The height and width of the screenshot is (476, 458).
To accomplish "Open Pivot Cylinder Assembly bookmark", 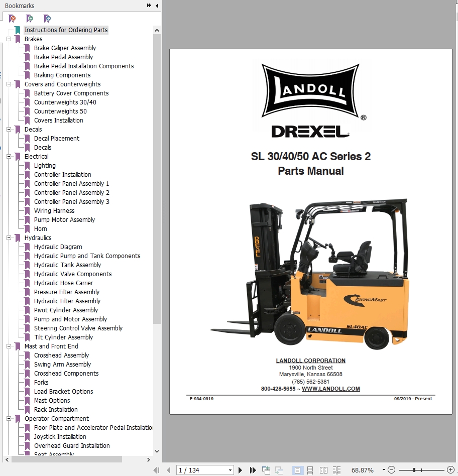I will (66, 310).
